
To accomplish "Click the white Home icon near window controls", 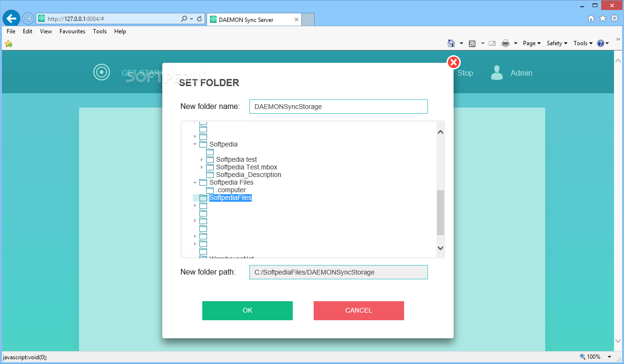I will tap(591, 18).
